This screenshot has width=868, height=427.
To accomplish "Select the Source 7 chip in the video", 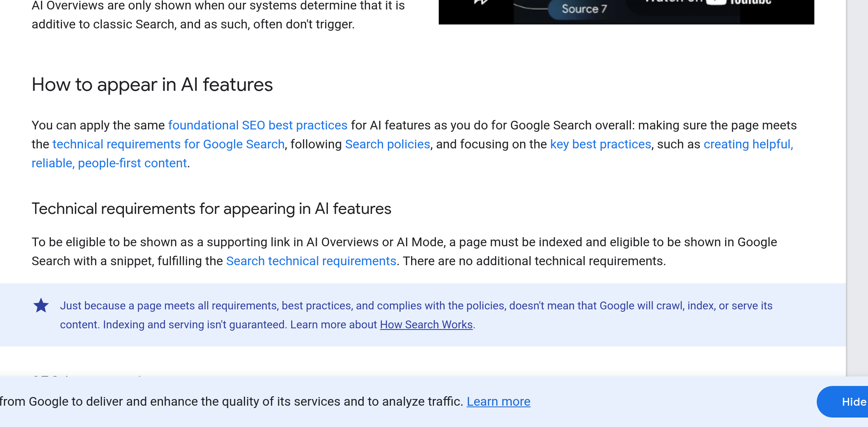I will [x=581, y=9].
